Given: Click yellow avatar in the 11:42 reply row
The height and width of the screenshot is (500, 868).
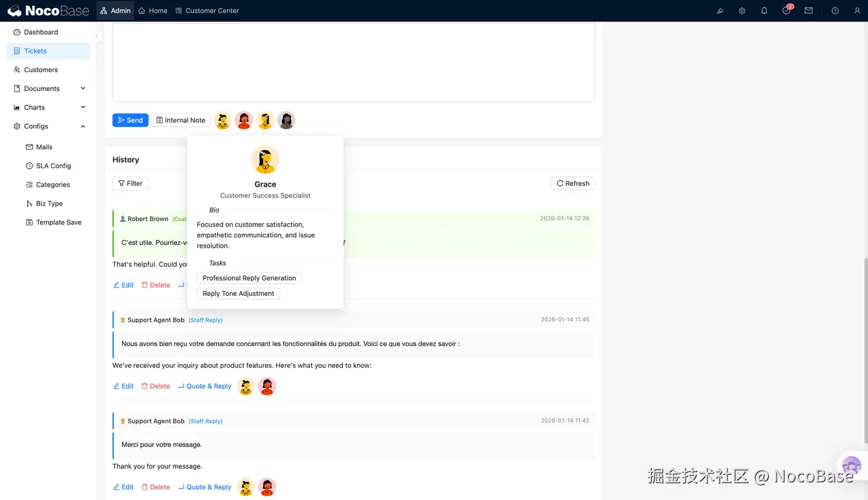Looking at the screenshot, I should pos(246,487).
